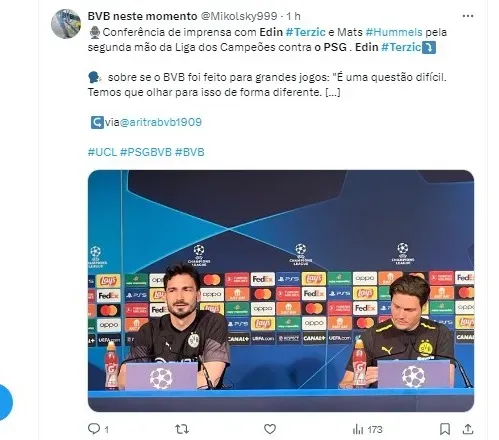Click the retweet arrows icon
Screen dimensions: 499x440
pos(182,429)
